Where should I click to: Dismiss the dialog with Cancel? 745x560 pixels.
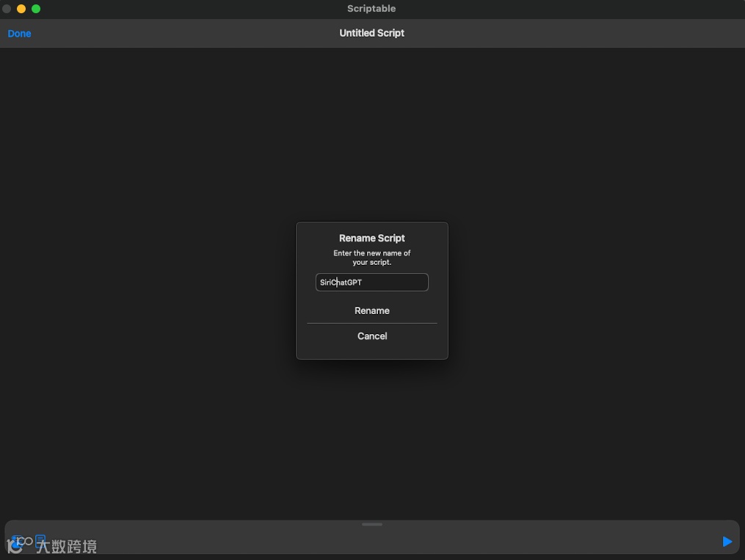[x=371, y=336]
